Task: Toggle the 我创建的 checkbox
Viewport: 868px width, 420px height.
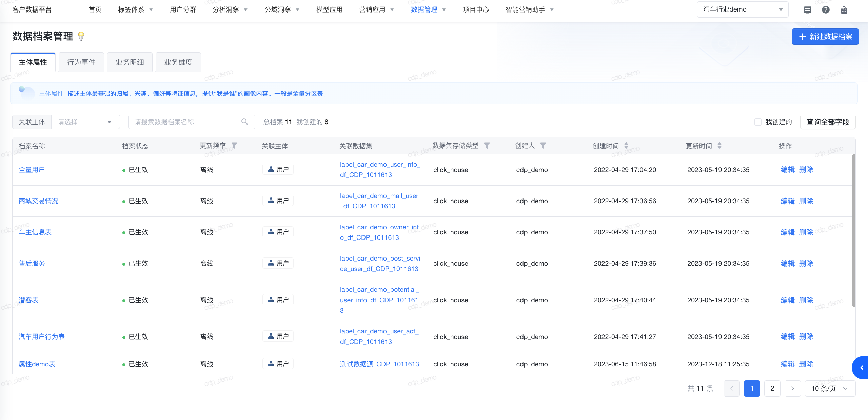Action: pos(758,122)
